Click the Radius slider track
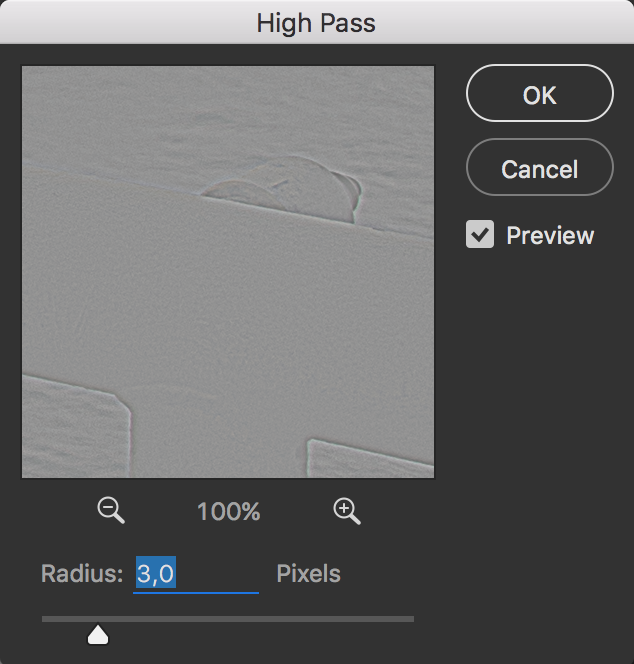Image resolution: width=634 pixels, height=664 pixels. [x=228, y=619]
